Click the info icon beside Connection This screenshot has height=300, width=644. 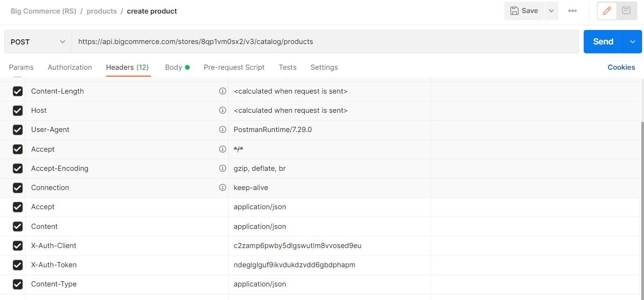(x=223, y=187)
